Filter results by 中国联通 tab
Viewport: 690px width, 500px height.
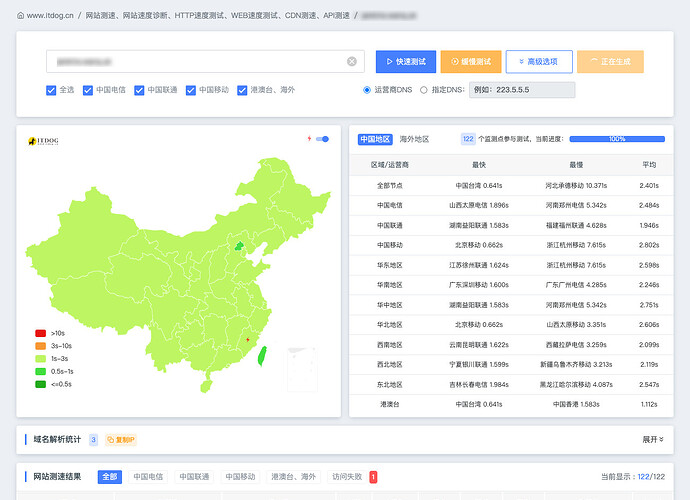(194, 477)
